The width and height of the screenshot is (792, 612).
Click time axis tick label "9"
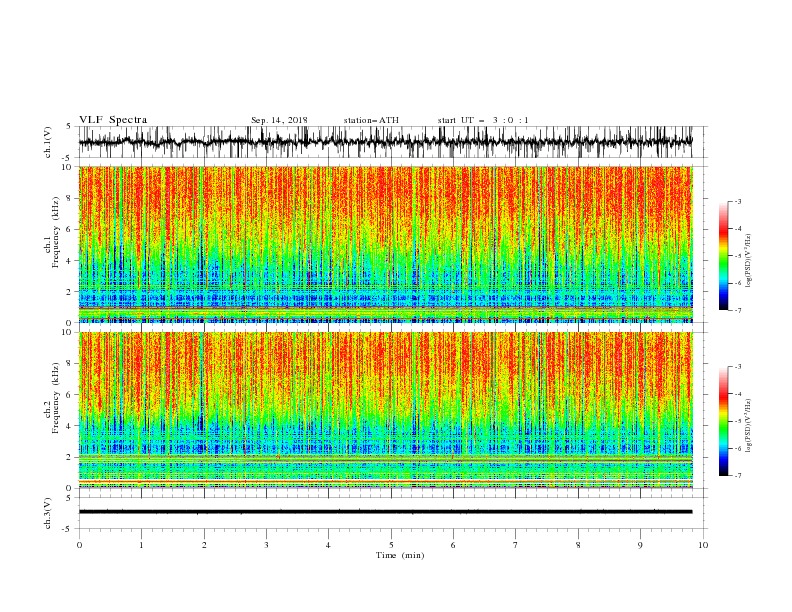point(640,545)
